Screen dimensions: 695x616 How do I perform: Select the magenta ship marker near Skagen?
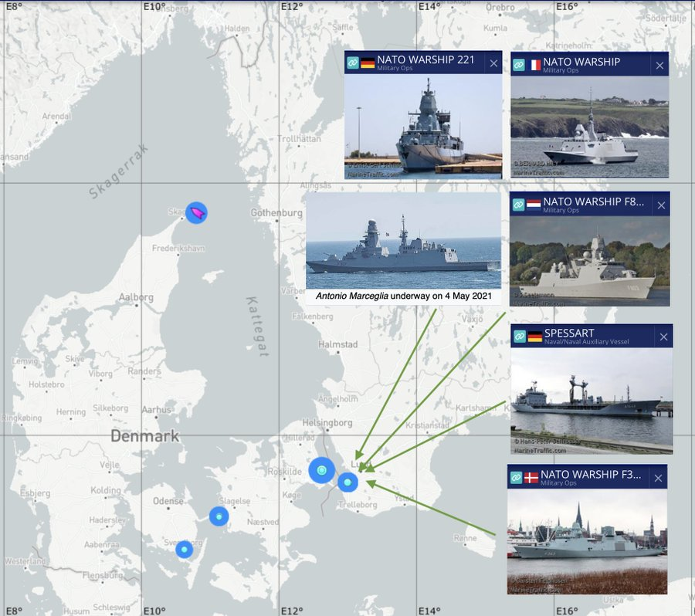click(x=196, y=213)
